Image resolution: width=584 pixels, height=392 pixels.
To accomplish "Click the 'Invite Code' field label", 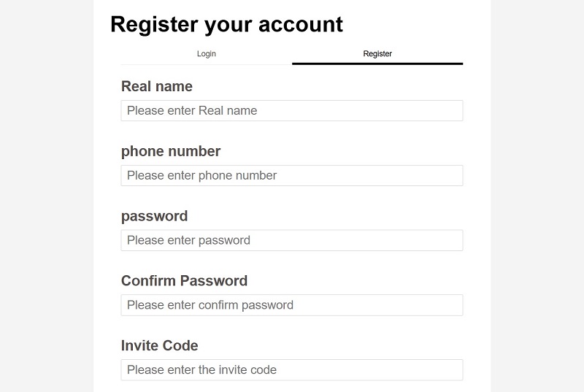I will (159, 345).
